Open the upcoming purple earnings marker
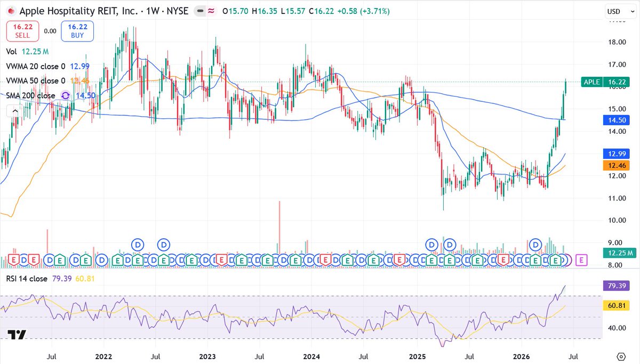Image resolution: width=640 pixels, height=364 pixels. 582,260
